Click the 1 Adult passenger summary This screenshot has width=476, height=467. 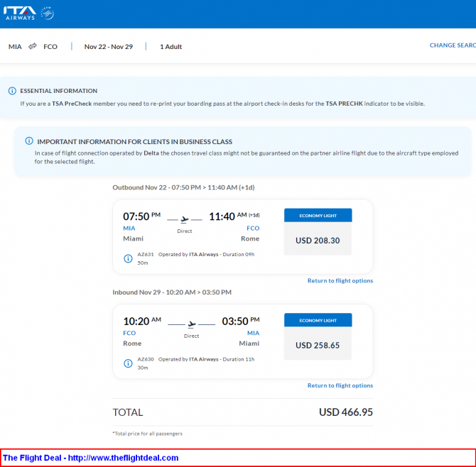click(171, 47)
